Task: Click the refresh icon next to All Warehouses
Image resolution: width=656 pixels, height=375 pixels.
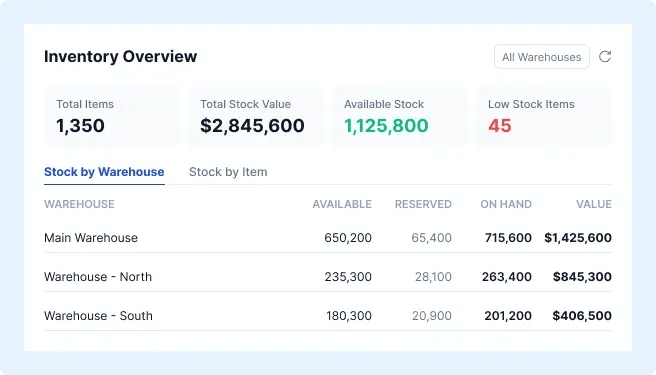Action: [x=605, y=57]
